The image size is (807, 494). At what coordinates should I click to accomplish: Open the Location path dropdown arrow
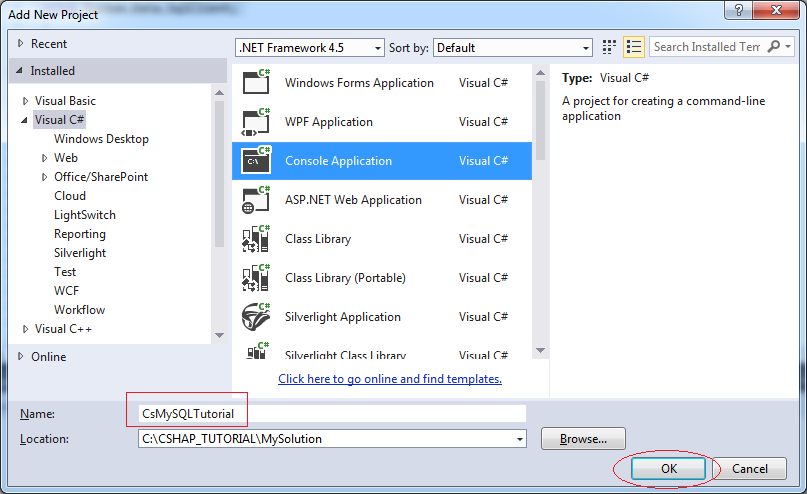click(x=520, y=439)
